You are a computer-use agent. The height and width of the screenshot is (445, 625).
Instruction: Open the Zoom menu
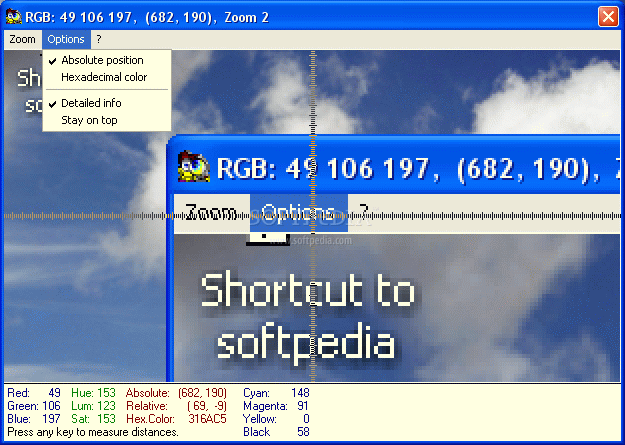point(22,39)
